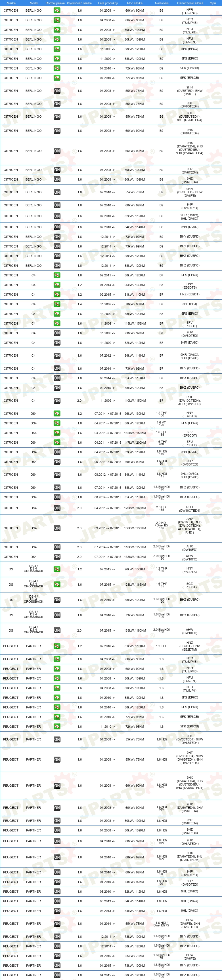The image size is (222, 980).
Task: Select the 08.2012 -> 07.2015 production date
Action: pyautogui.click(x=108, y=475)
